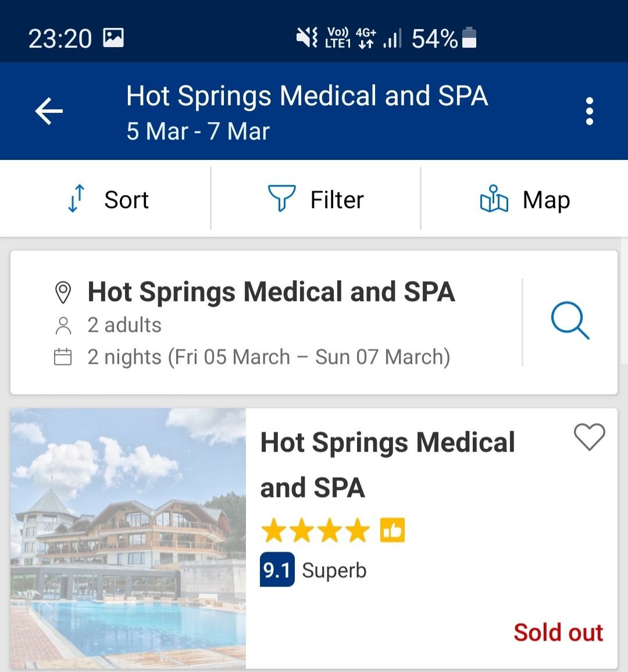Screen dimensions: 628x672
Task: Open the Sort options
Action: (127, 200)
